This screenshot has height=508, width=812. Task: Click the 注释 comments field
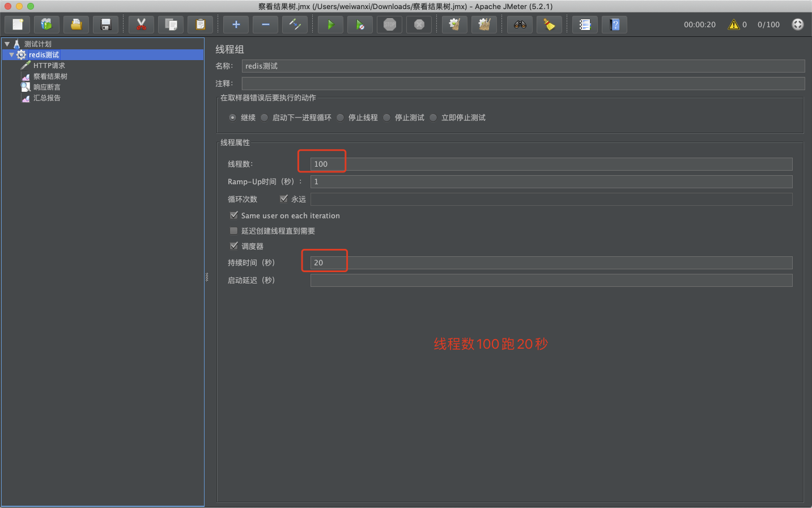click(523, 83)
